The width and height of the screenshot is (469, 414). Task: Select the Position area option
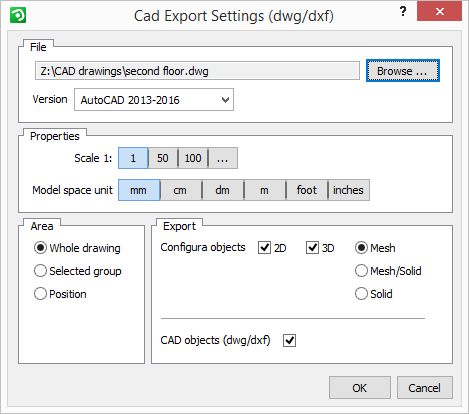pyautogui.click(x=60, y=294)
